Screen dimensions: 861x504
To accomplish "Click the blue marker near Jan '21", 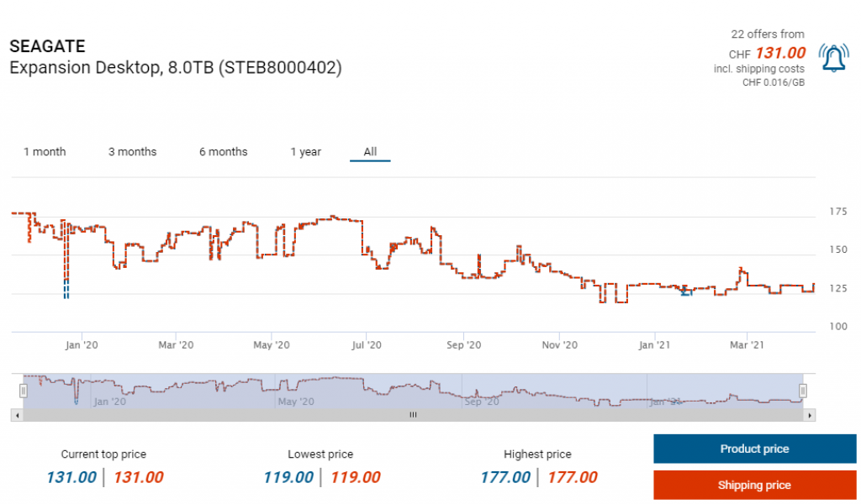I will coord(686,291).
